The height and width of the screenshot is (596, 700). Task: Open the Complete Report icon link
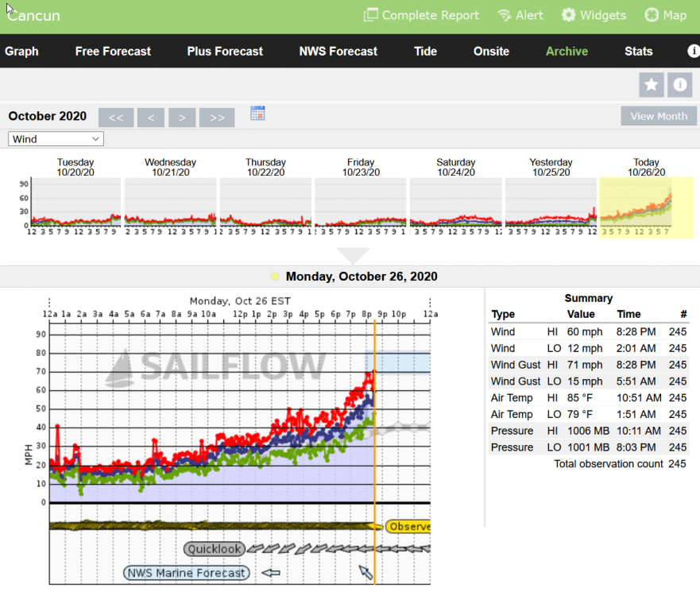pyautogui.click(x=371, y=15)
